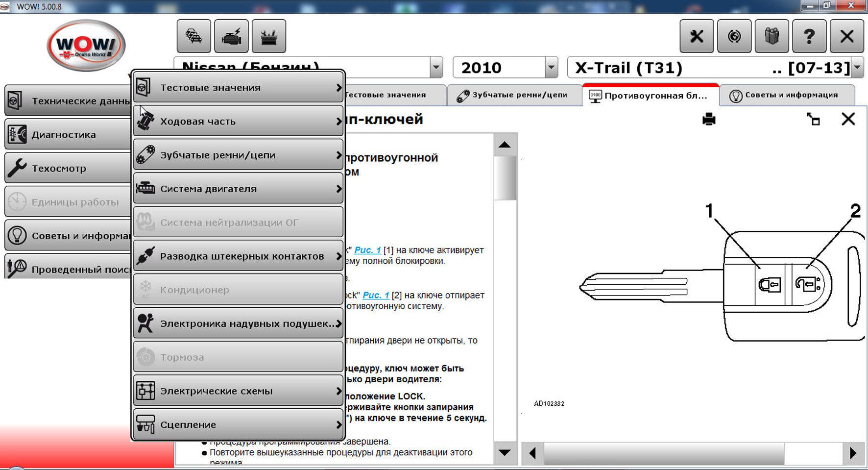Follow the first Рис. 1 link
This screenshot has width=868, height=470.
367,250
